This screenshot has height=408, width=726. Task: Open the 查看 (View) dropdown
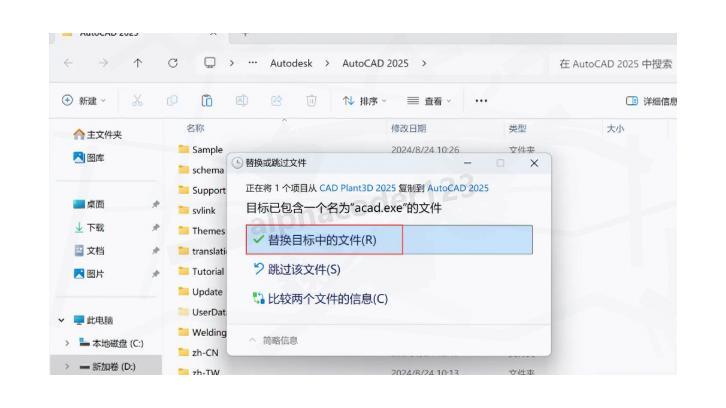[x=429, y=100]
